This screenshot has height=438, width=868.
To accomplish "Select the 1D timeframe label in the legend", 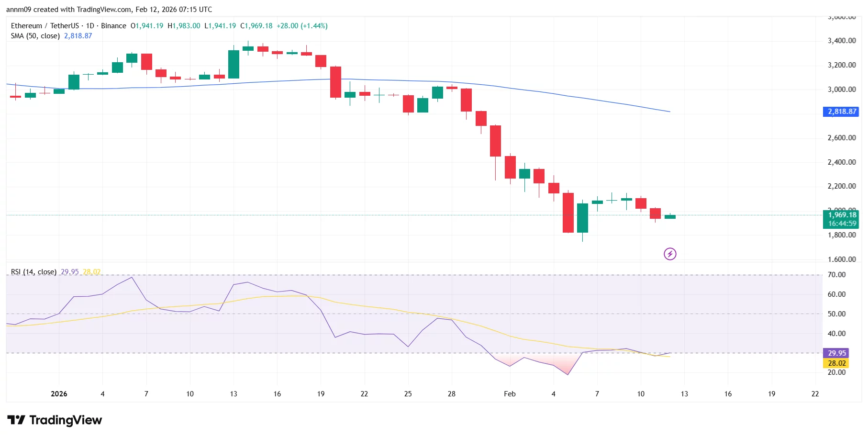I will pos(90,26).
